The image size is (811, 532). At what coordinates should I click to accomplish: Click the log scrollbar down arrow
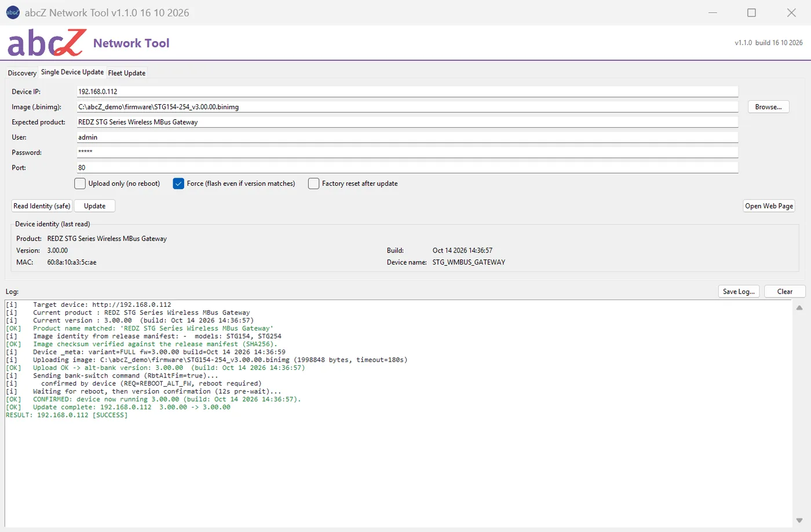click(799, 520)
